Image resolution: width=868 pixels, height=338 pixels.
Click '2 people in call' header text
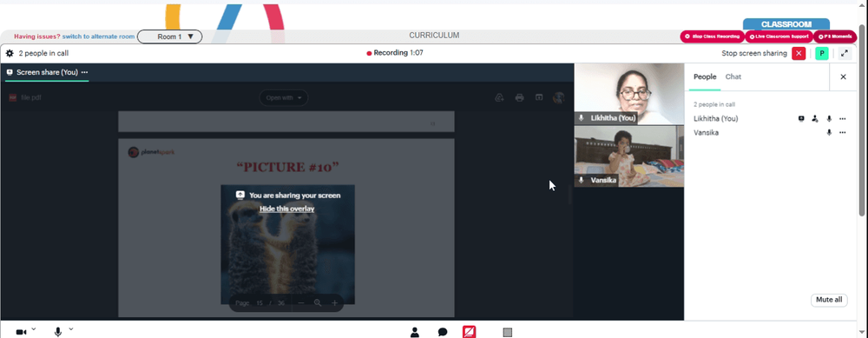coord(43,53)
